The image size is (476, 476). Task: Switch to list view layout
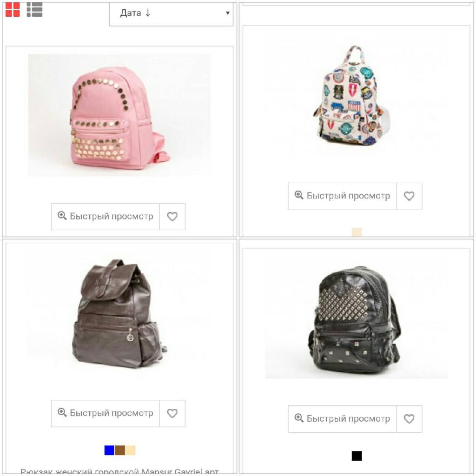point(34,9)
